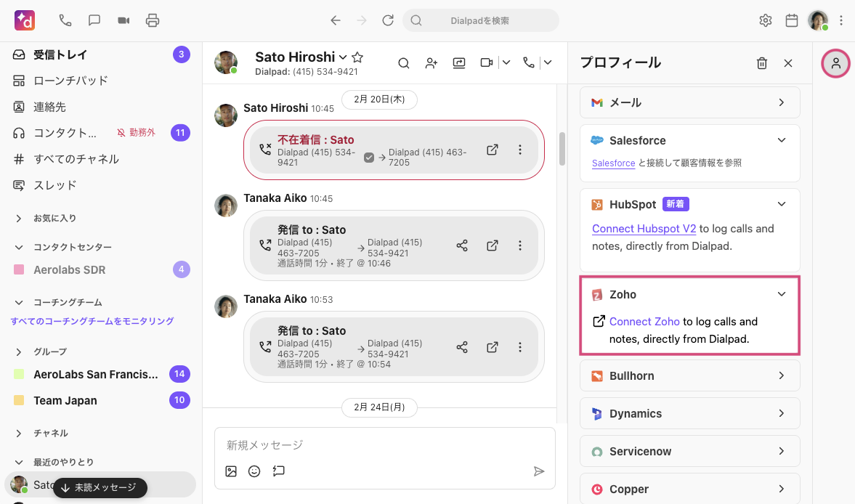Collapse the Salesforce card
Viewport: 855px width, 504px height.
pyautogui.click(x=782, y=141)
